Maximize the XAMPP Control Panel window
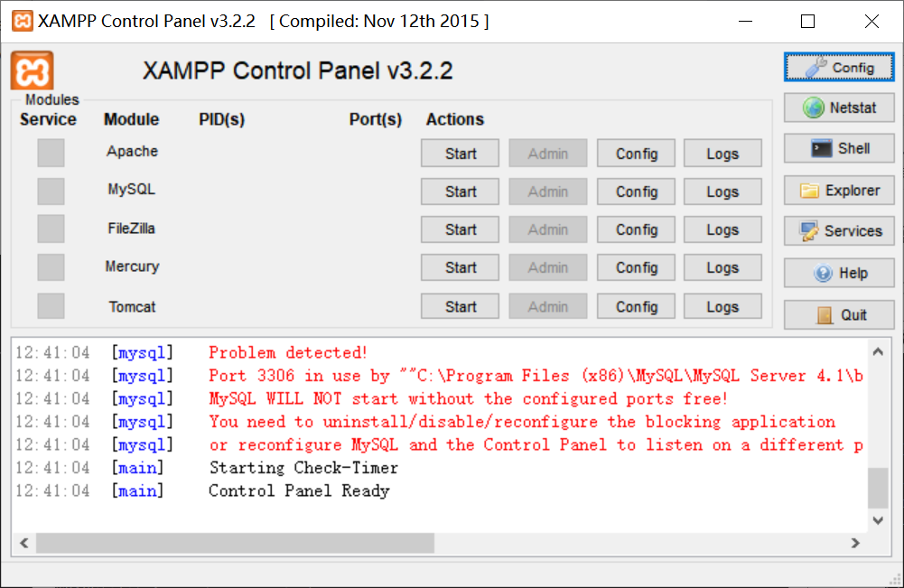This screenshot has width=904, height=588. point(807,22)
